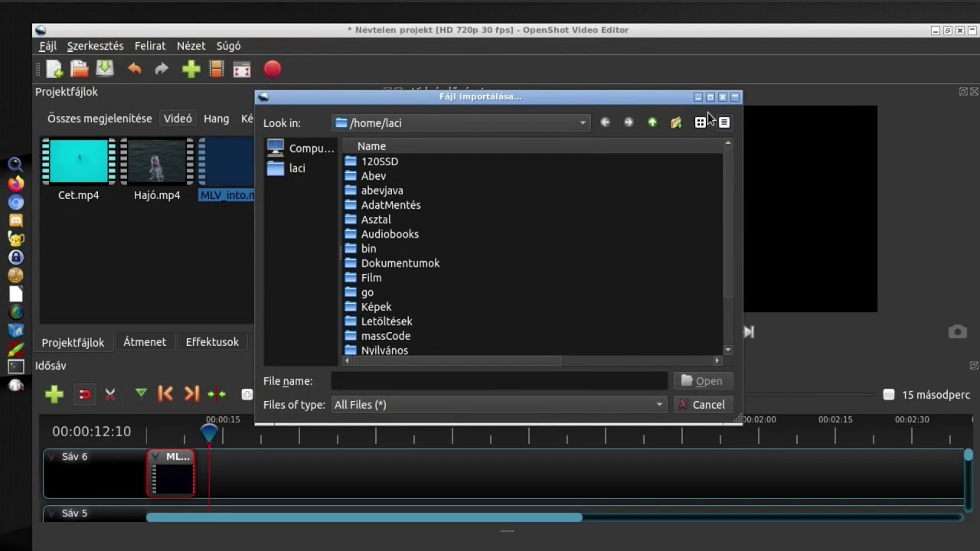The image size is (980, 551).
Task: Open the Nézet menu
Action: pos(191,46)
